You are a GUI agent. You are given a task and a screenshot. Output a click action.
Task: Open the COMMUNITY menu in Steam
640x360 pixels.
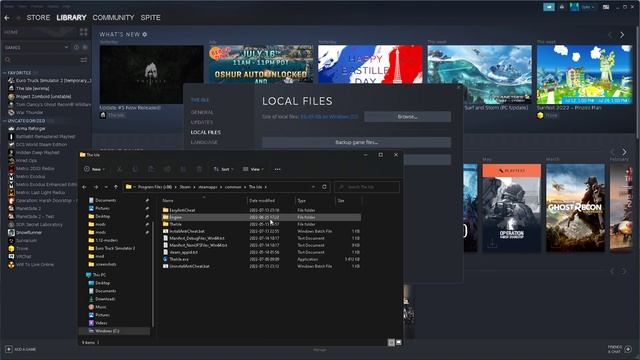(113, 18)
